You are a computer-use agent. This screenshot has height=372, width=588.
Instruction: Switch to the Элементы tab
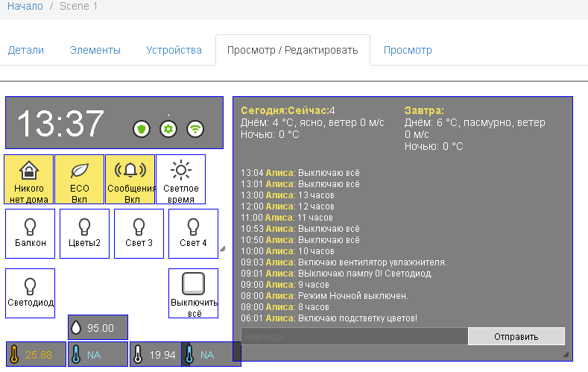click(x=95, y=50)
